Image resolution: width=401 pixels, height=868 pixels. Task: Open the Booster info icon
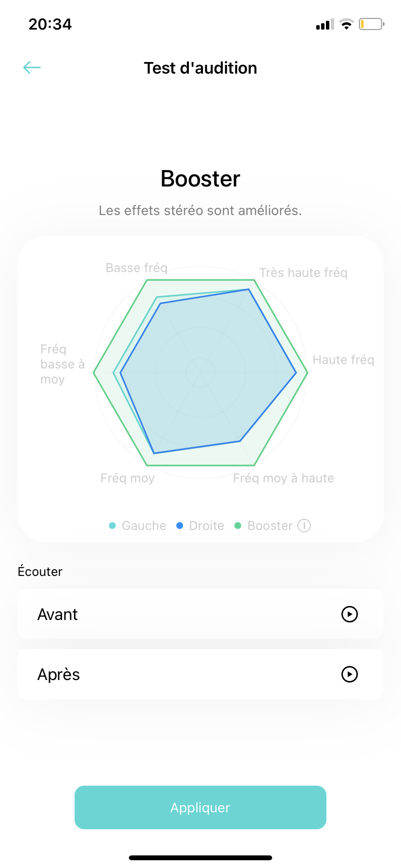pyautogui.click(x=304, y=526)
